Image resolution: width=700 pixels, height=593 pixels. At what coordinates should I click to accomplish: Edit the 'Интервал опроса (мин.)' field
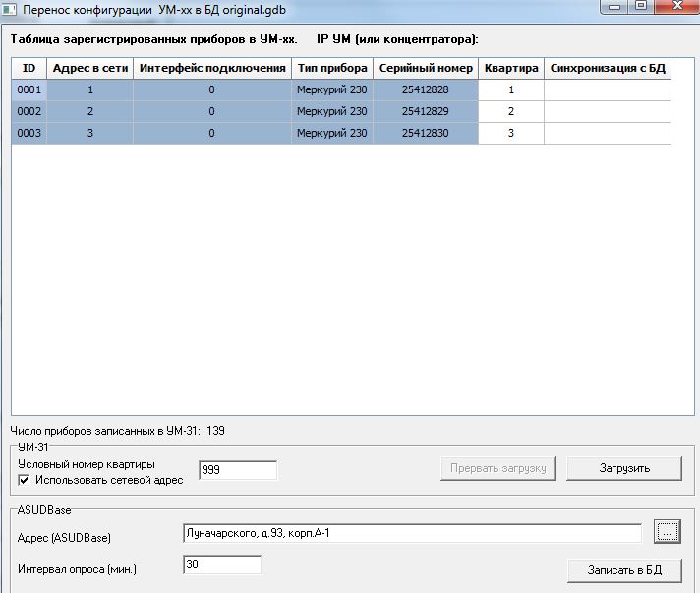click(x=222, y=565)
